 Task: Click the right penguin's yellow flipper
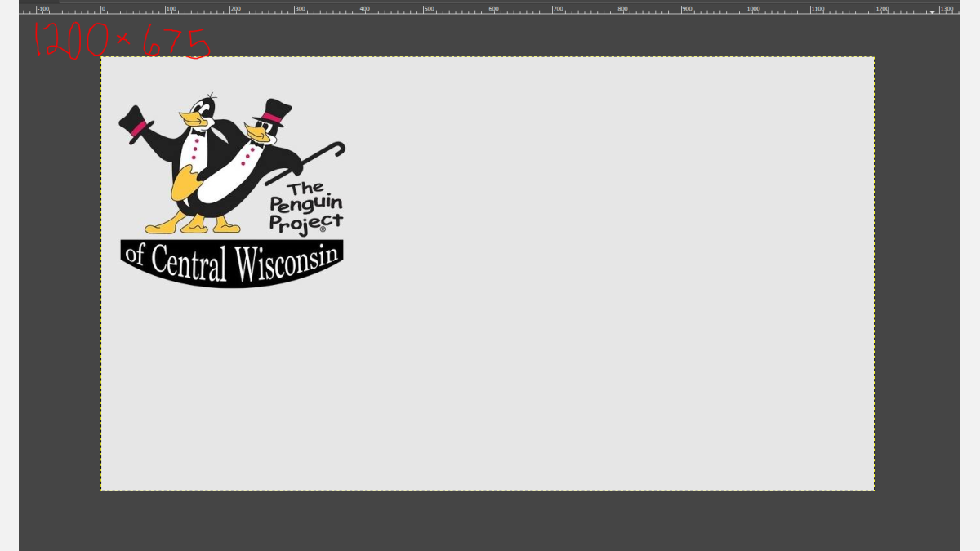point(185,184)
